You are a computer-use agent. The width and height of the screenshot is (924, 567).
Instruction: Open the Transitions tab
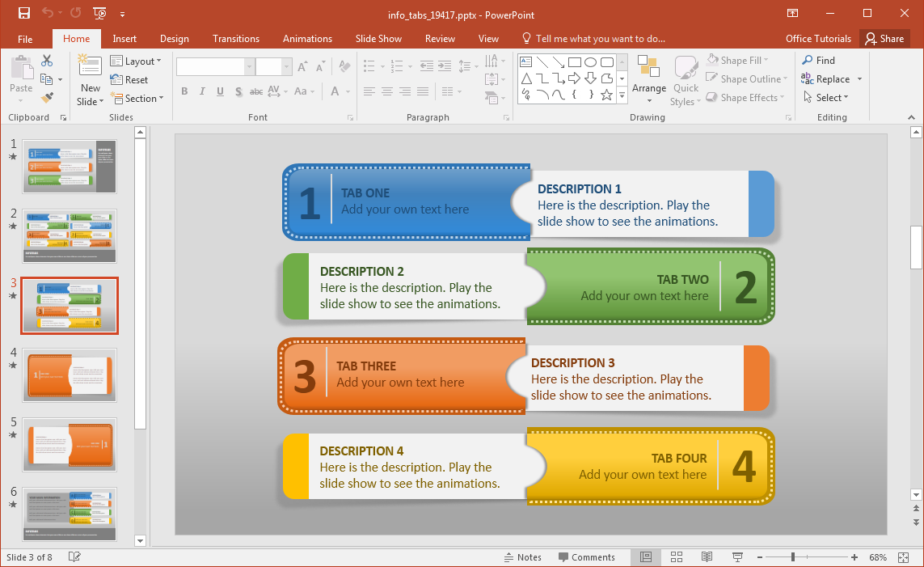coord(235,39)
